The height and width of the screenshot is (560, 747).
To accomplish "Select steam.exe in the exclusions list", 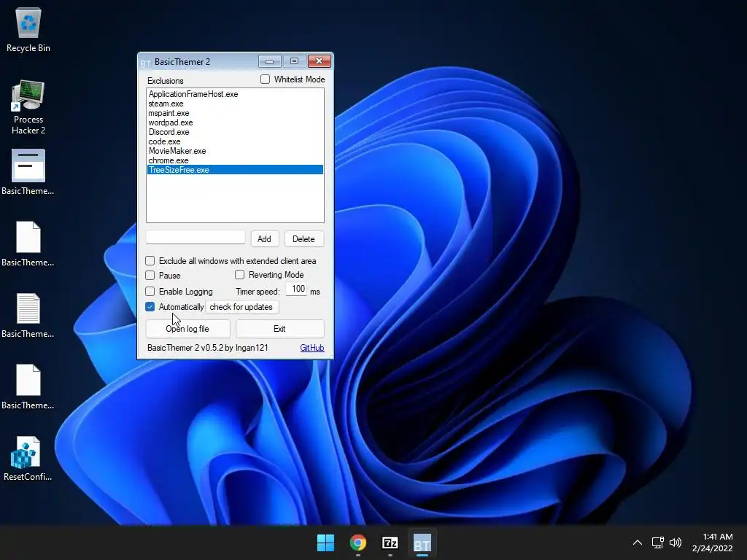I will pyautogui.click(x=235, y=104).
